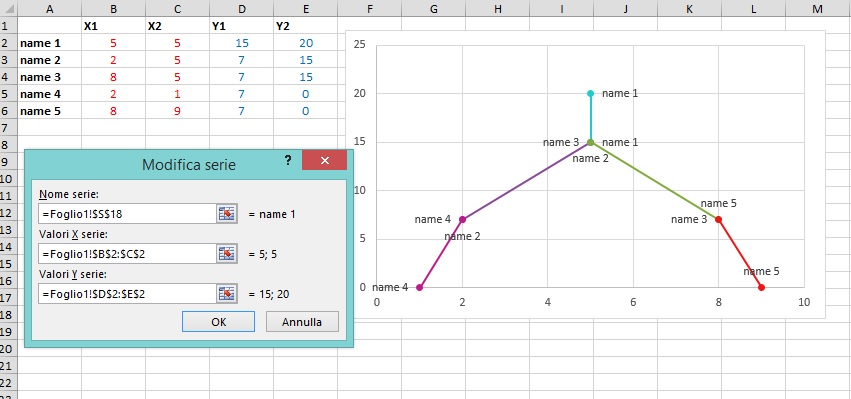Confirm the dialog with OK button
The height and width of the screenshot is (399, 851).
click(x=218, y=321)
